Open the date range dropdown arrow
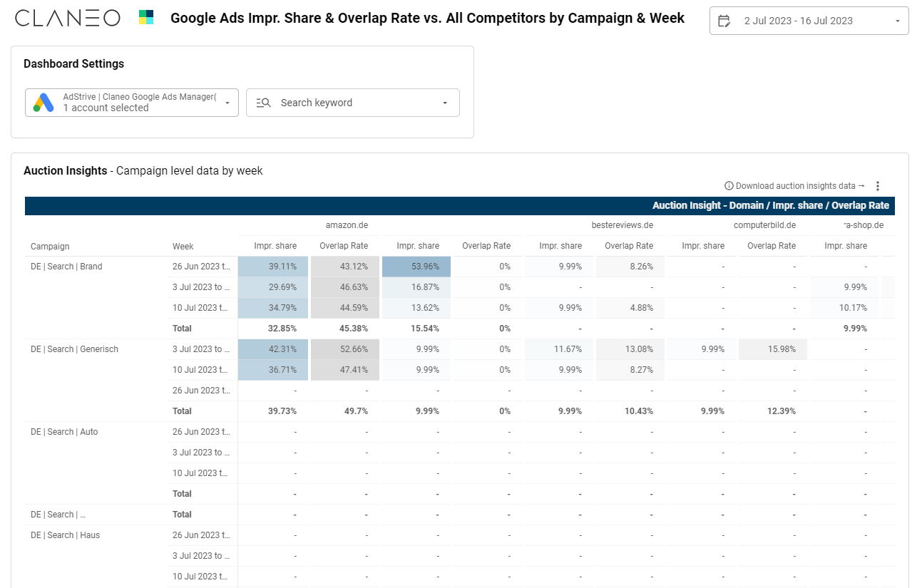This screenshot has width=922, height=588. (897, 21)
